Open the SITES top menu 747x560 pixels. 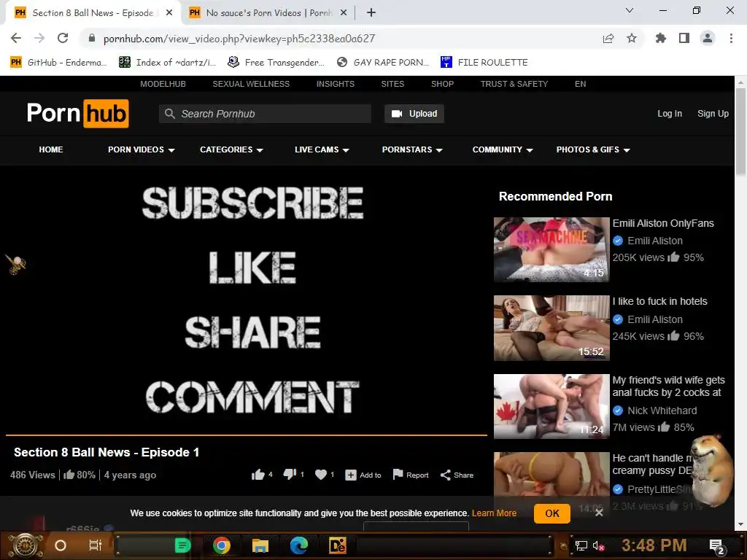(392, 84)
